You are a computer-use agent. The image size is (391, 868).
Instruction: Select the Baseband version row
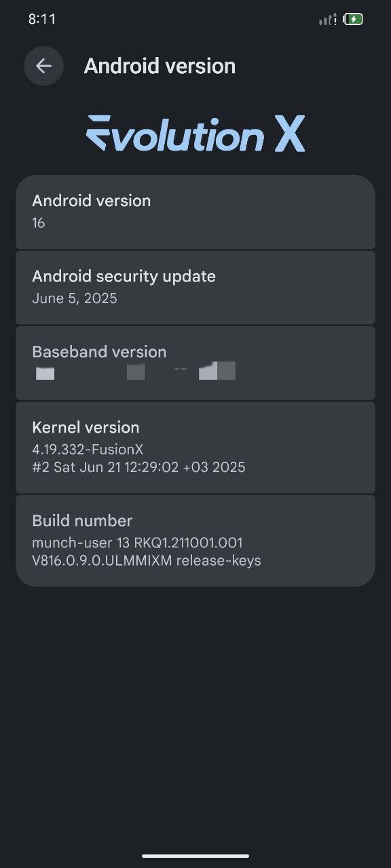point(195,363)
